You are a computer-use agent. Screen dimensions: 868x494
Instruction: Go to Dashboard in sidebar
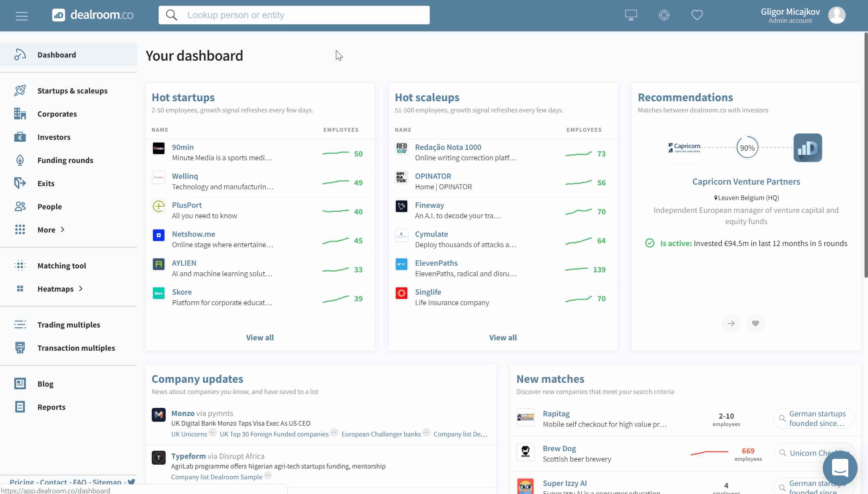68,54
